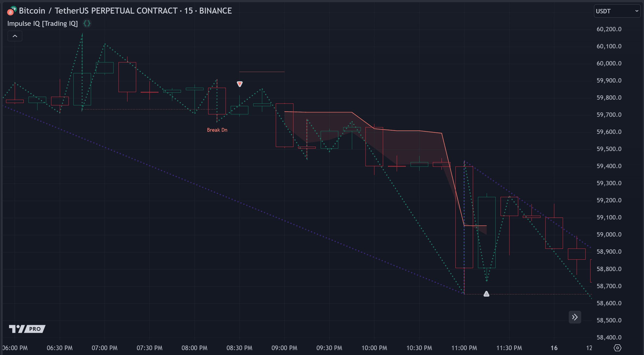The width and height of the screenshot is (644, 355).
Task: Open the Bitcoin symbol icon
Action: pos(12,11)
